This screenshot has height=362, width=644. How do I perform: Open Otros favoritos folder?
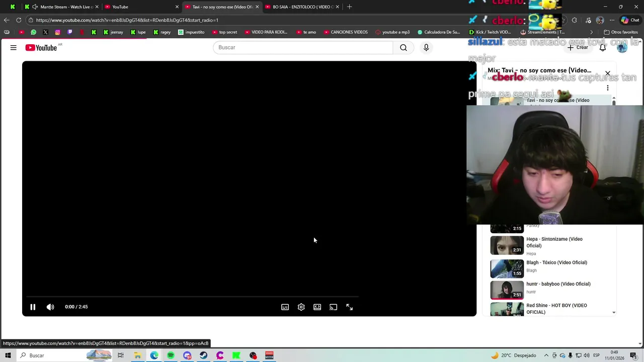click(x=621, y=32)
